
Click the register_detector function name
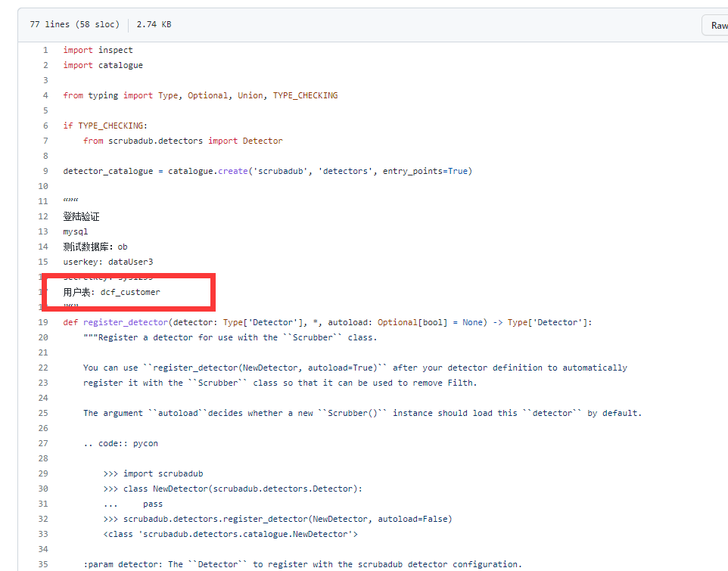[126, 322]
